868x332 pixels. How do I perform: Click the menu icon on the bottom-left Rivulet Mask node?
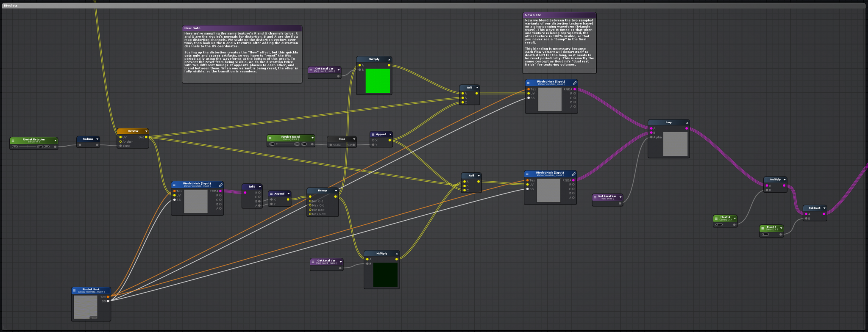(75, 290)
